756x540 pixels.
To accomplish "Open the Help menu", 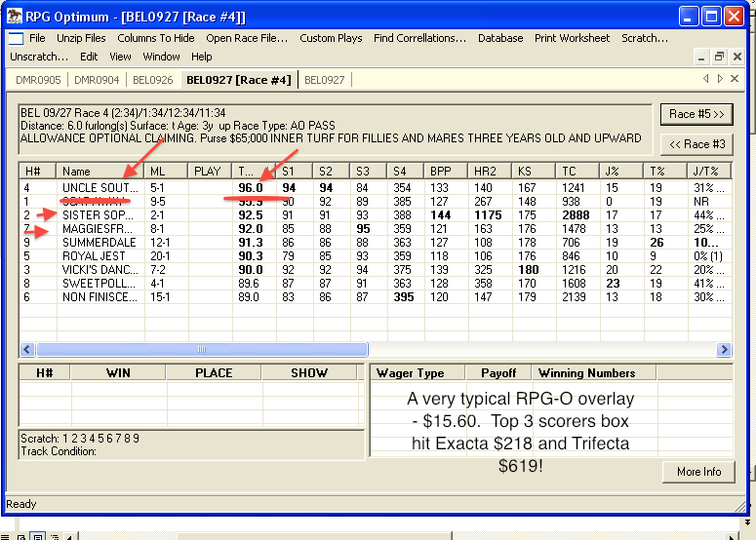I will click(x=202, y=57).
